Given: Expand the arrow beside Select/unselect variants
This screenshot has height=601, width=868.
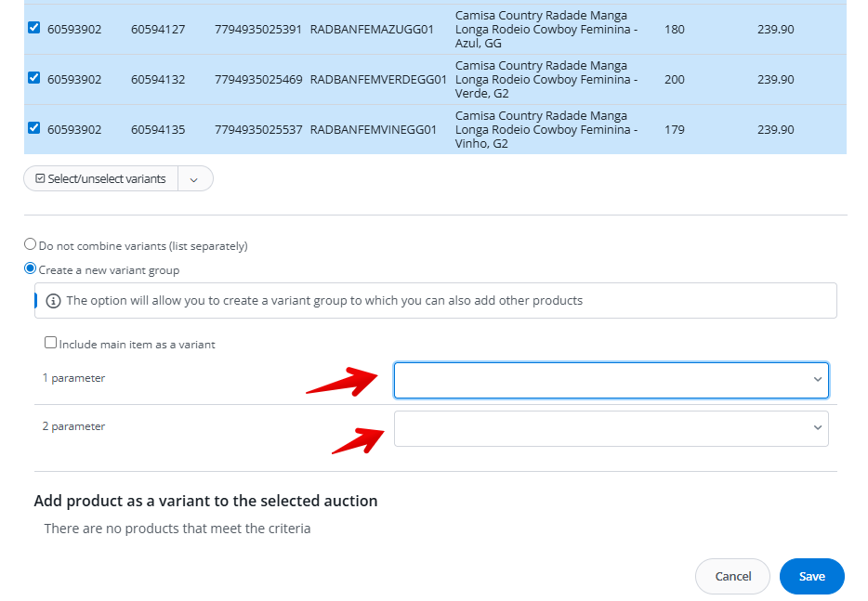Looking at the screenshot, I should (194, 179).
